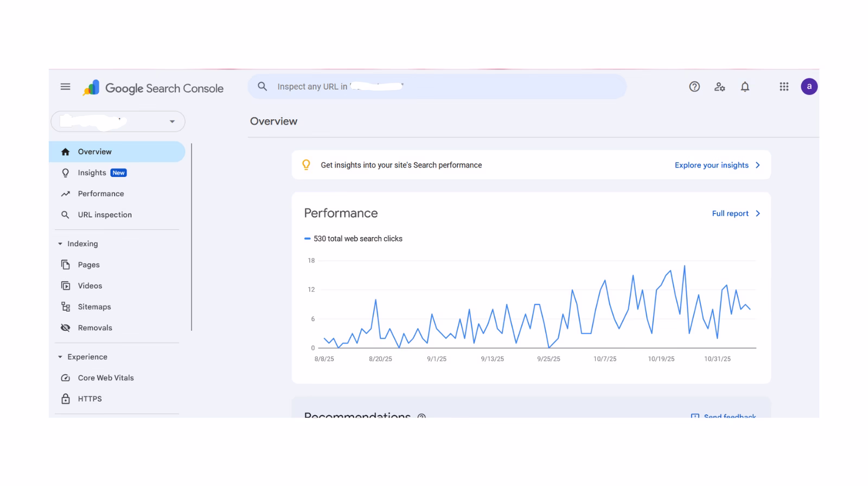Click the blue clicks legend marker

pyautogui.click(x=308, y=239)
